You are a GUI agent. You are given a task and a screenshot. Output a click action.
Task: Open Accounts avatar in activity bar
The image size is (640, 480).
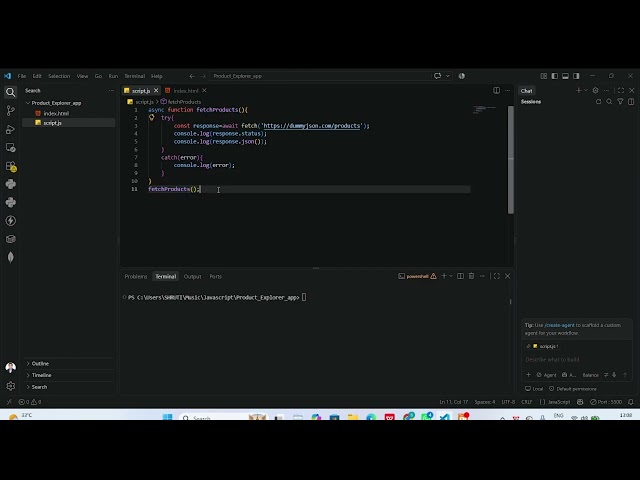point(11,367)
